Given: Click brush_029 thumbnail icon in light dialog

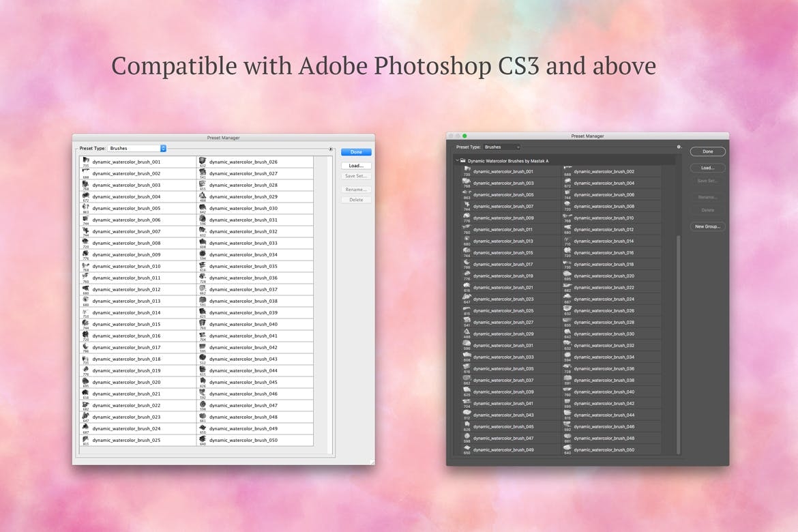Looking at the screenshot, I should click(203, 196).
